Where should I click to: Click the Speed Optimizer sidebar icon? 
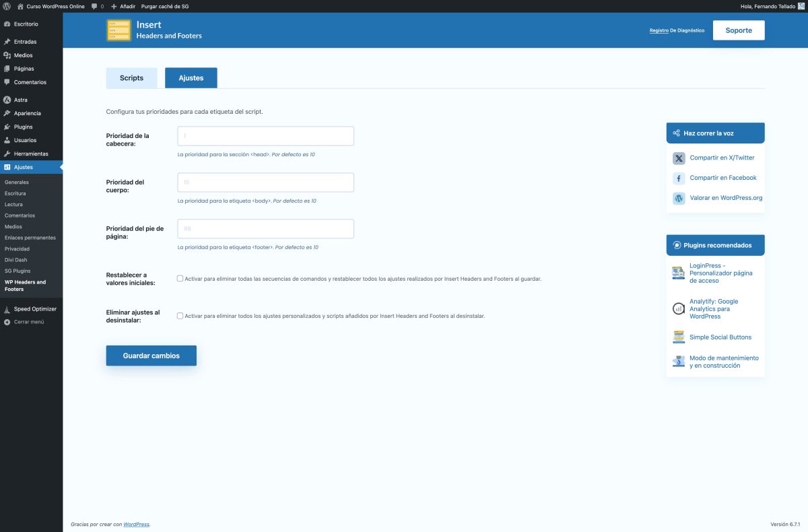(x=7, y=308)
